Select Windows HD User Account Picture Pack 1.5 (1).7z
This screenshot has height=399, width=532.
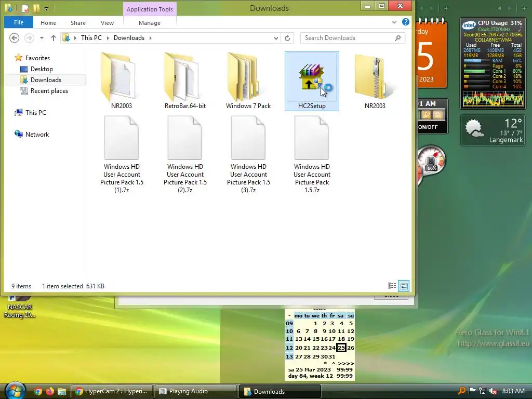(122, 154)
